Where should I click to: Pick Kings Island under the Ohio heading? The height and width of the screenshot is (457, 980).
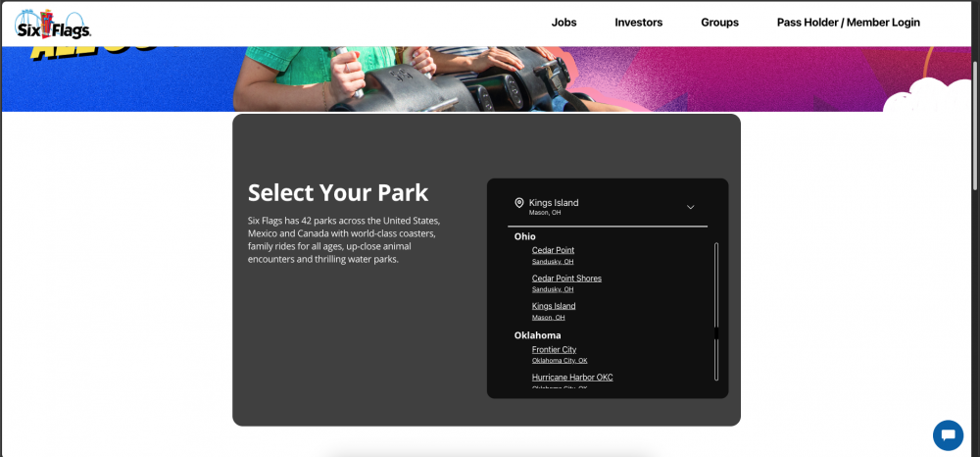tap(554, 306)
